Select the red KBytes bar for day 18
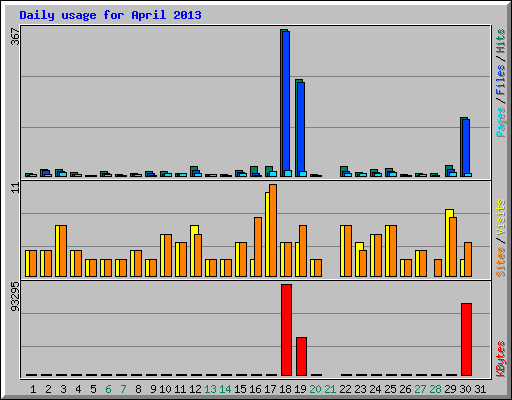This screenshot has height=400, width=512. pyautogui.click(x=286, y=330)
